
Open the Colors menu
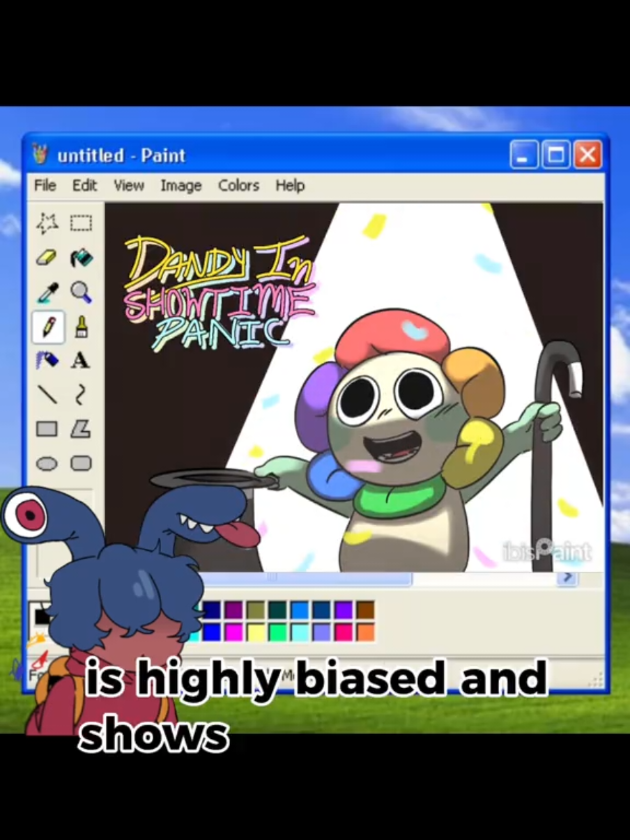click(238, 185)
